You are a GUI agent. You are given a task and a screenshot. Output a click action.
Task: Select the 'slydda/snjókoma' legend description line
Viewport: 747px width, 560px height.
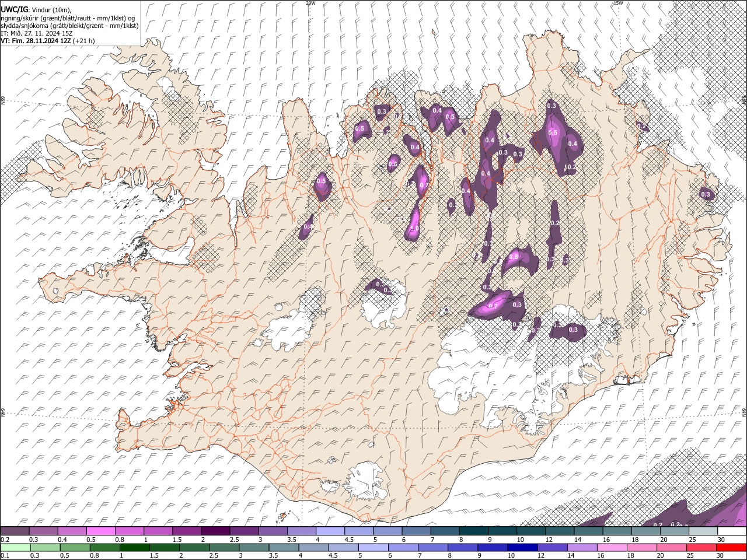tap(69, 25)
